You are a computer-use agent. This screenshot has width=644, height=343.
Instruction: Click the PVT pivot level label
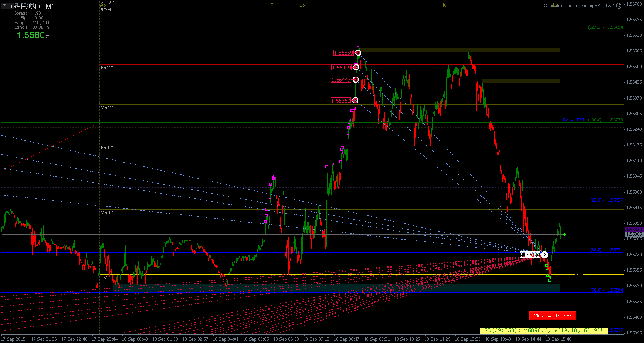(x=105, y=278)
